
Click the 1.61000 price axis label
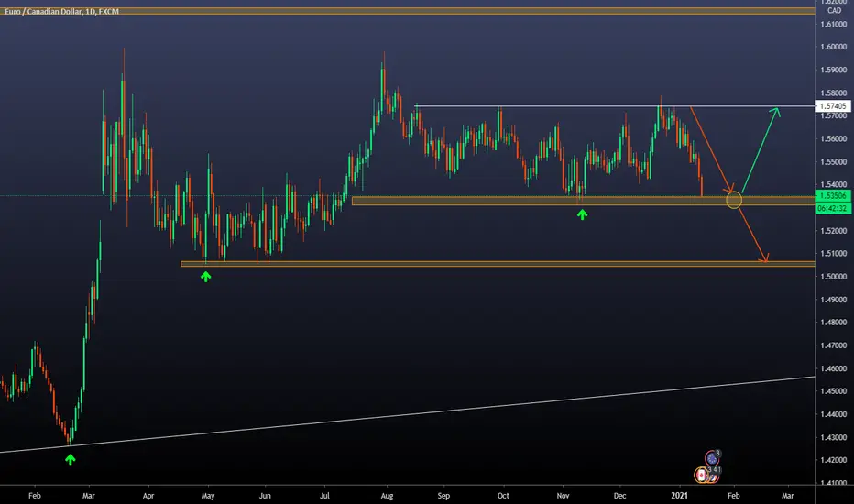[833, 24]
